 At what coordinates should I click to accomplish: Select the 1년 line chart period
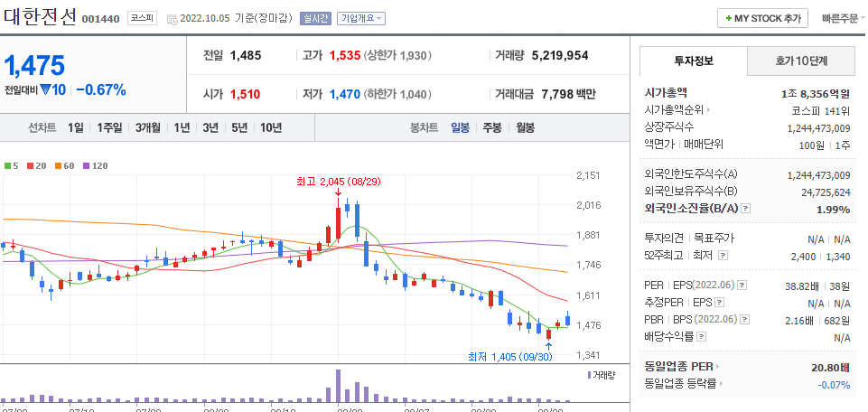tap(181, 128)
